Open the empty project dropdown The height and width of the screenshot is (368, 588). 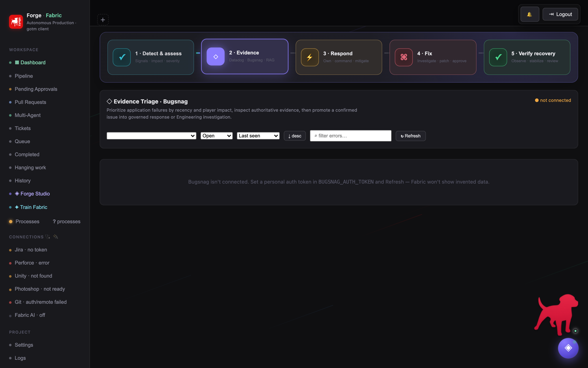tap(151, 136)
